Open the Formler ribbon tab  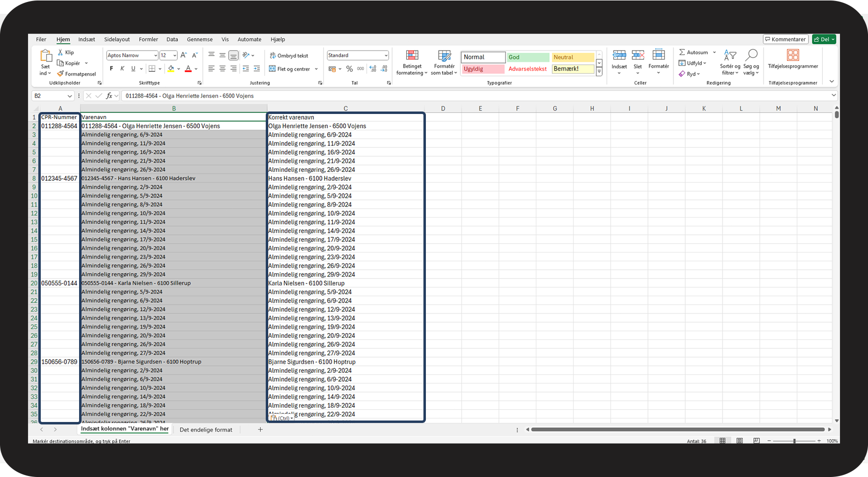click(148, 39)
